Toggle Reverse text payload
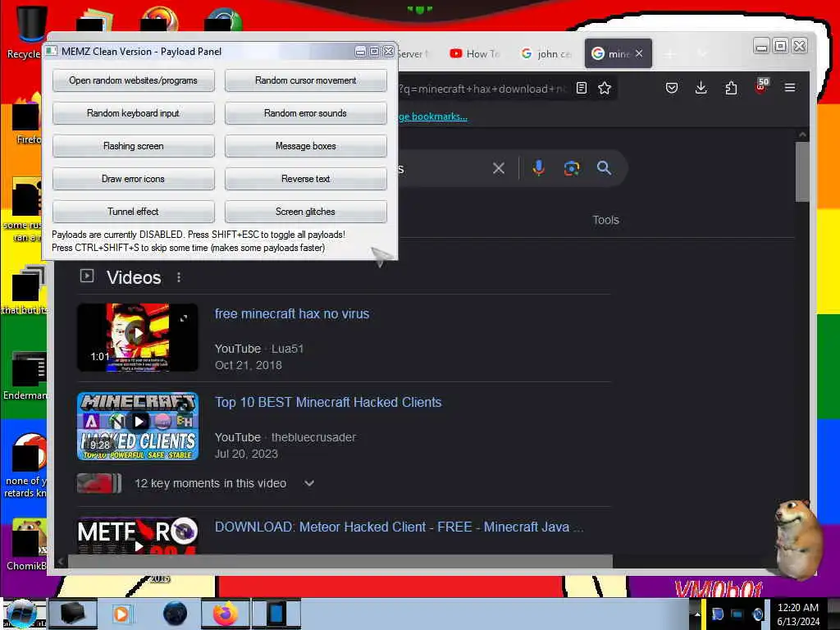 pyautogui.click(x=305, y=178)
